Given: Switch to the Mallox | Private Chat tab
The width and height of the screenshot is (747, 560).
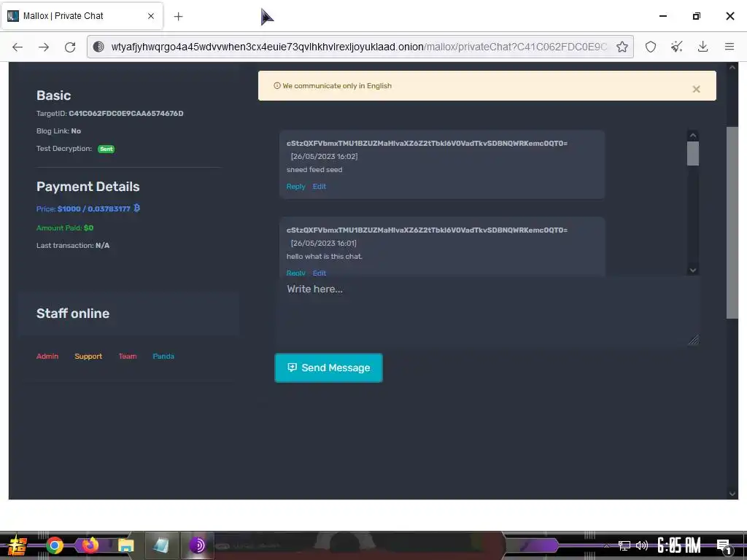Looking at the screenshot, I should point(82,16).
